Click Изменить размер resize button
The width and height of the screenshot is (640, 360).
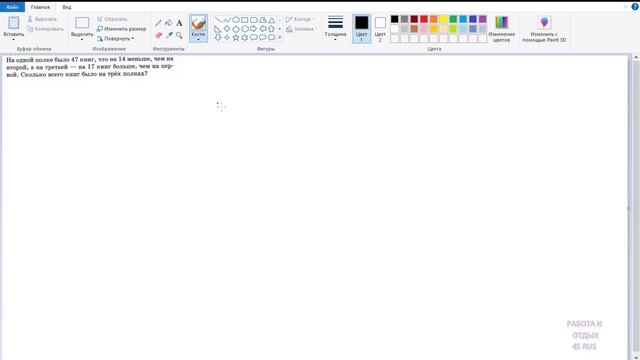[x=121, y=29]
